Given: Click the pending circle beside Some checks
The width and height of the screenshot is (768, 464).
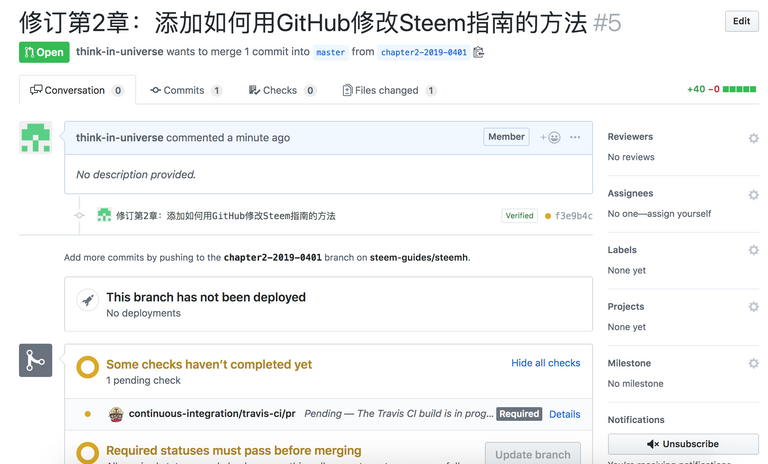Looking at the screenshot, I should pyautogui.click(x=88, y=367).
